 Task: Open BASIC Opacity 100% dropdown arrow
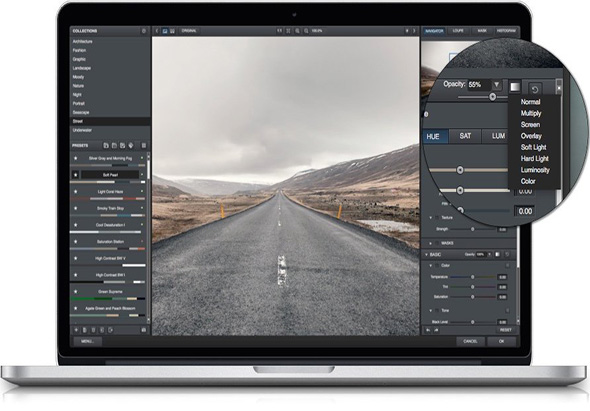pos(490,254)
